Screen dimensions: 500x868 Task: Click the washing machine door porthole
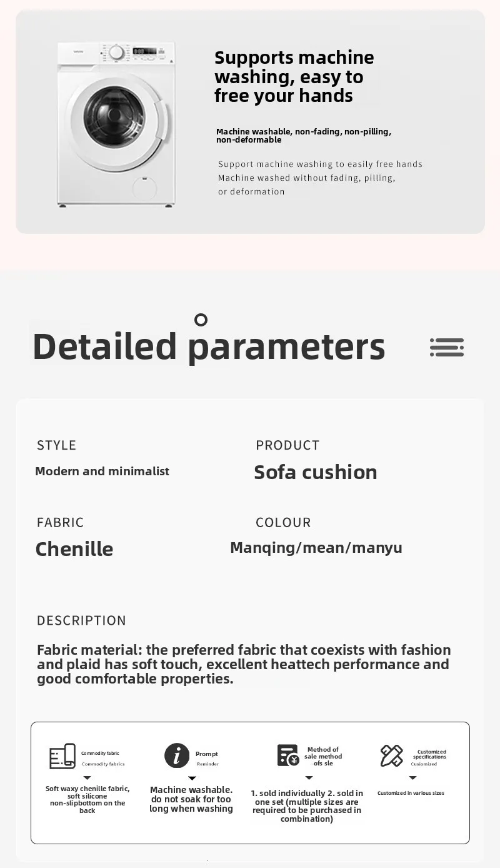114,118
